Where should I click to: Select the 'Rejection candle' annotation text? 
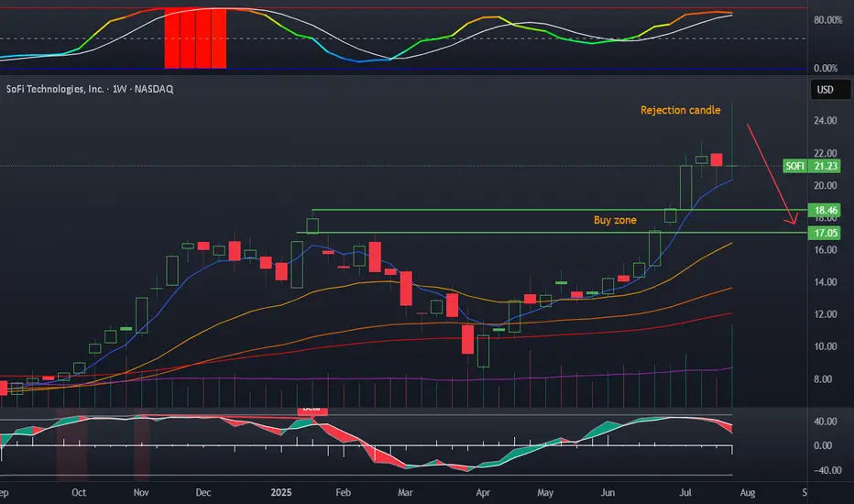click(680, 110)
